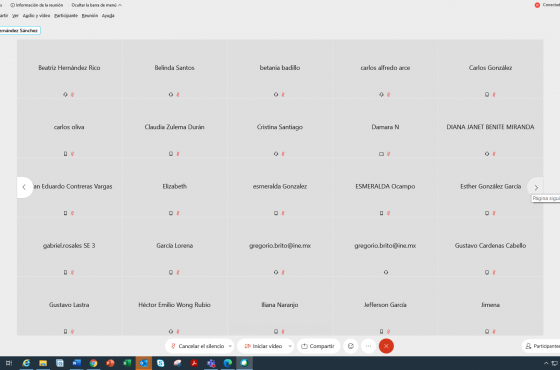Open Outlook in the taskbar
The height and width of the screenshot is (370, 560).
click(144, 363)
